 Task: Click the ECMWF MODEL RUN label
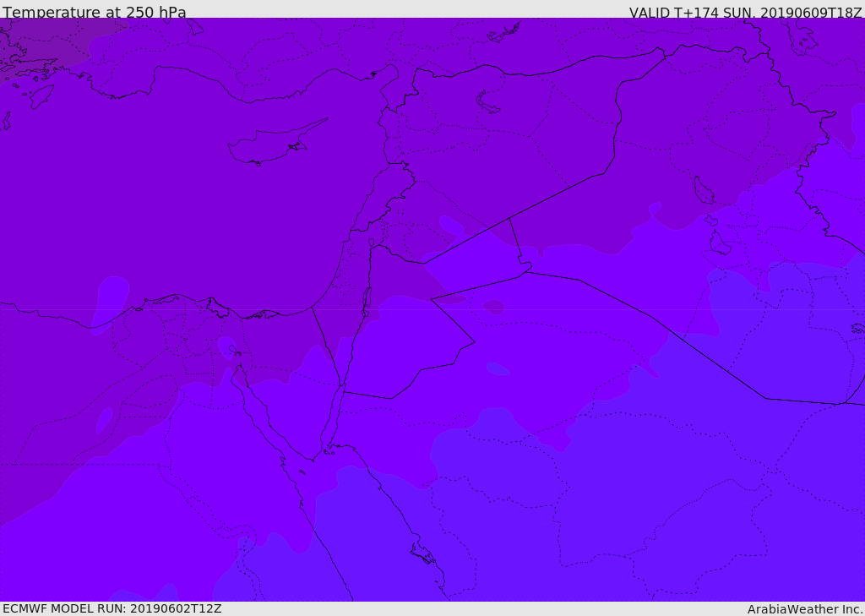click(x=112, y=608)
